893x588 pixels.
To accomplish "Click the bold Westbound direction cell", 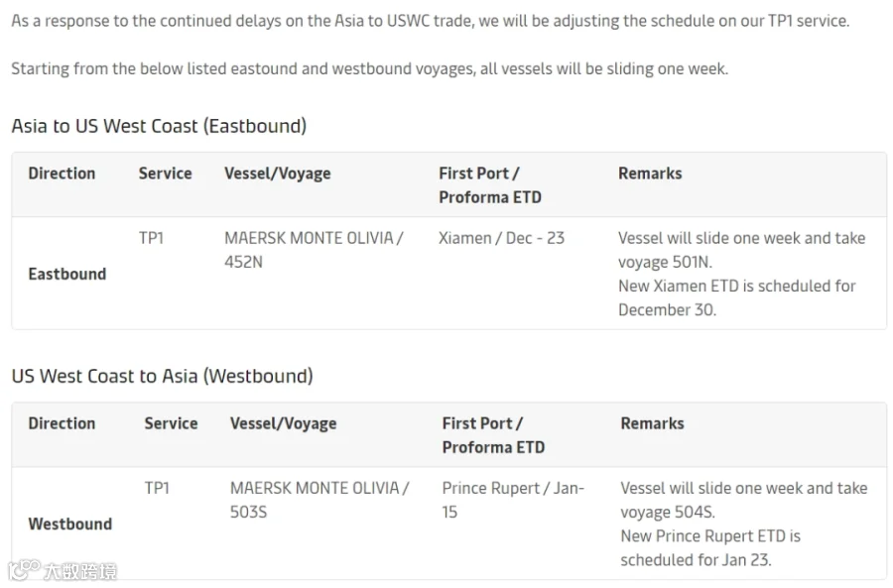I will coord(69,524).
